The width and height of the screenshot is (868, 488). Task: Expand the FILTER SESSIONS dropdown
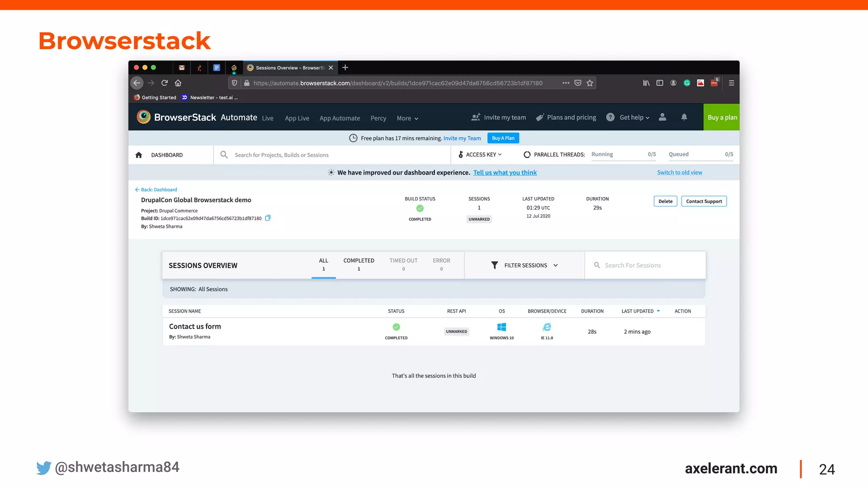coord(524,265)
